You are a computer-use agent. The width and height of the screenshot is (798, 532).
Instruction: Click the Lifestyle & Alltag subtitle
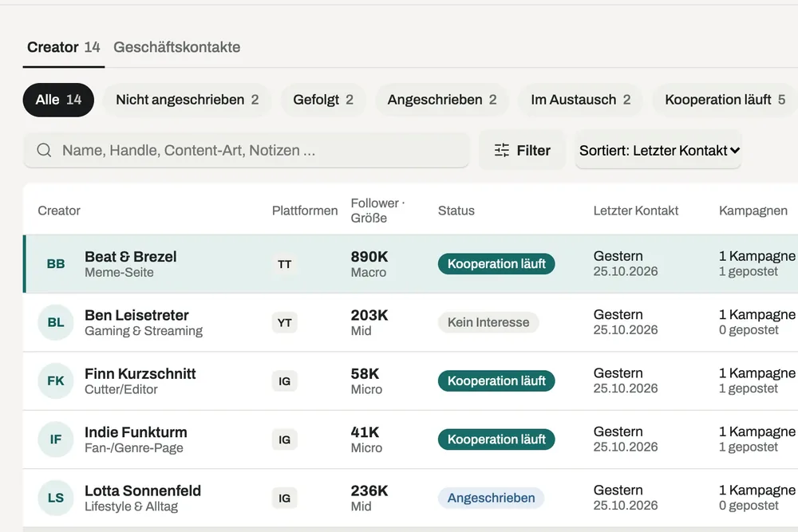pos(132,506)
